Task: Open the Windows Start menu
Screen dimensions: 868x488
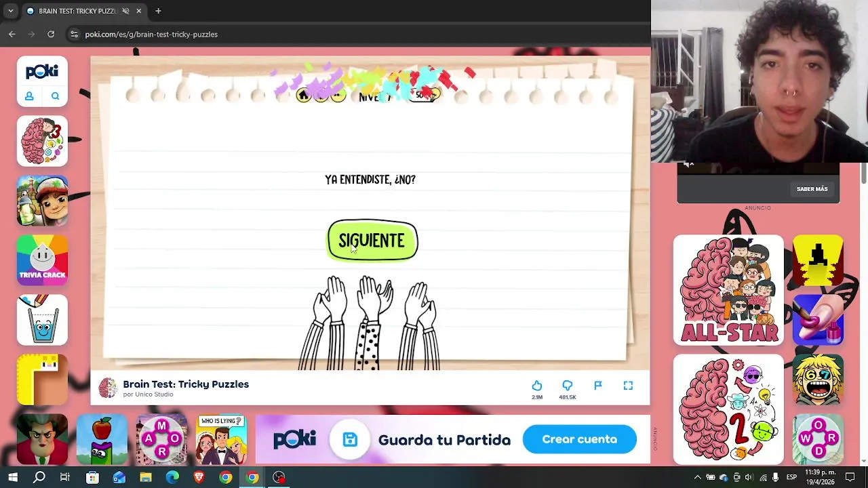Action: [x=13, y=477]
